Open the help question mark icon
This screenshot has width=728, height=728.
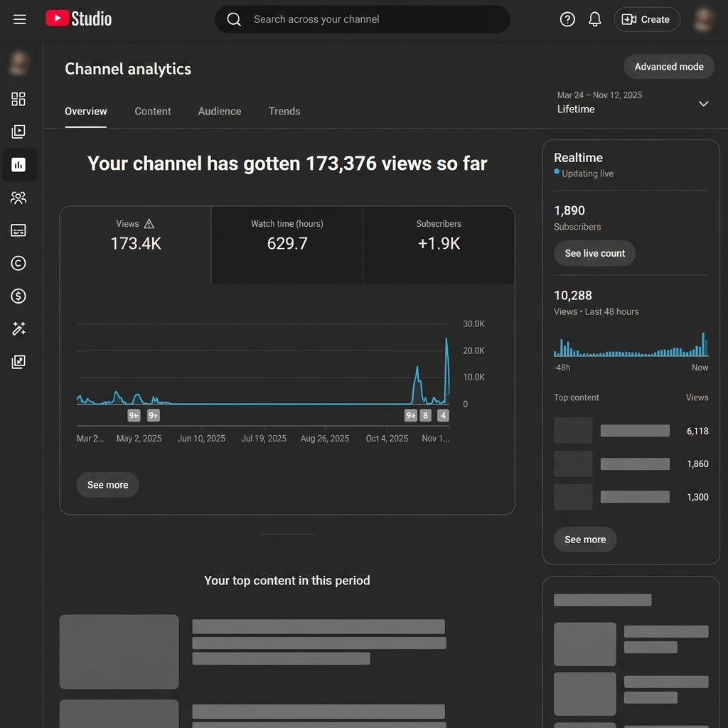[x=567, y=19]
